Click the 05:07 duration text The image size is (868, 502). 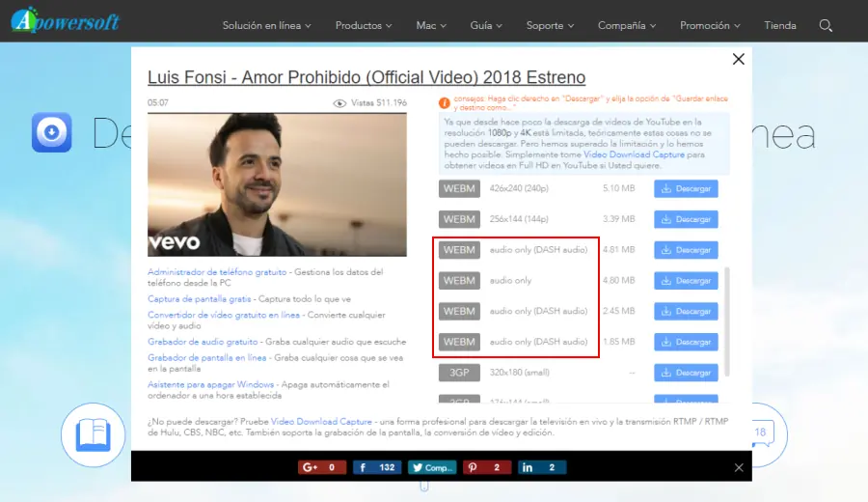click(158, 103)
